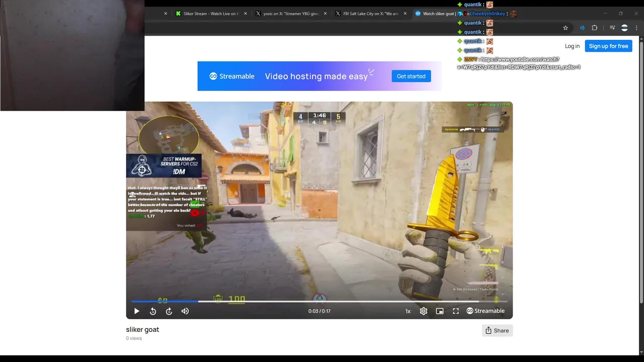
Task: Minimize the browser window
Action: point(605,14)
